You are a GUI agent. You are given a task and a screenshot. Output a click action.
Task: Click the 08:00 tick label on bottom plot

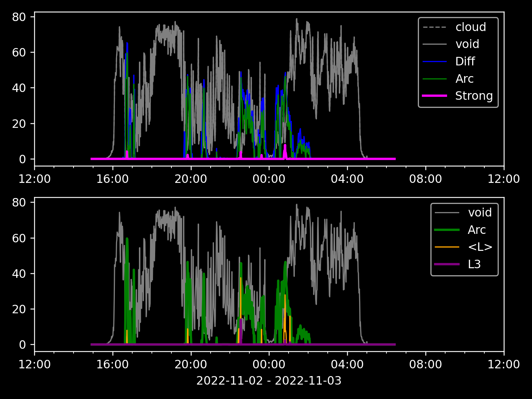point(426,365)
